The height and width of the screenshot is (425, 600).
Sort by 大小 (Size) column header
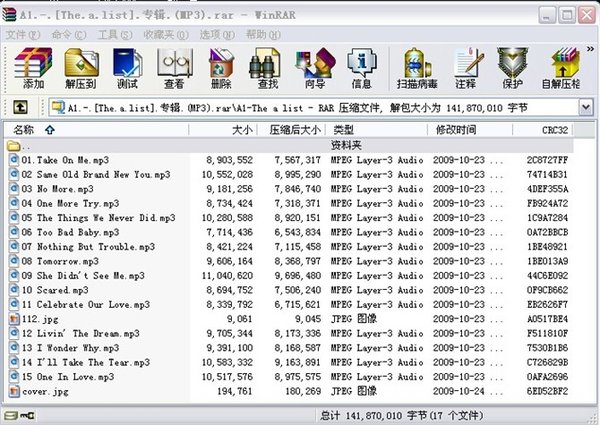223,130
